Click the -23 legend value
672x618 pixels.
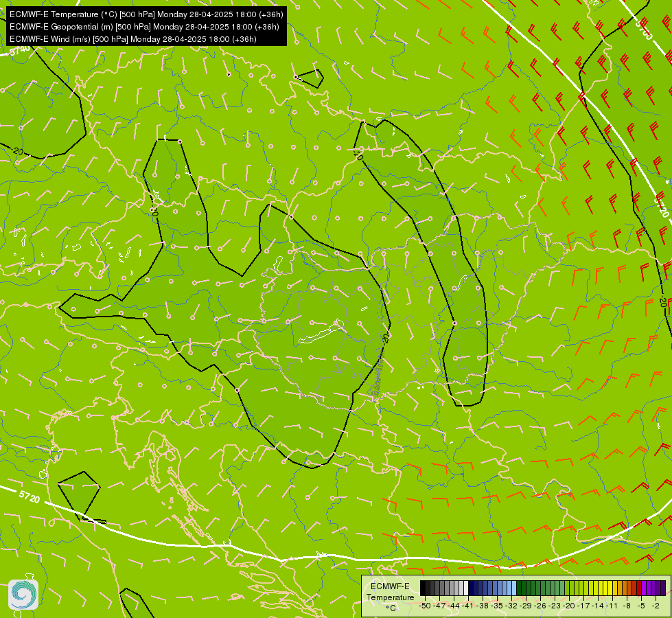[555, 606]
